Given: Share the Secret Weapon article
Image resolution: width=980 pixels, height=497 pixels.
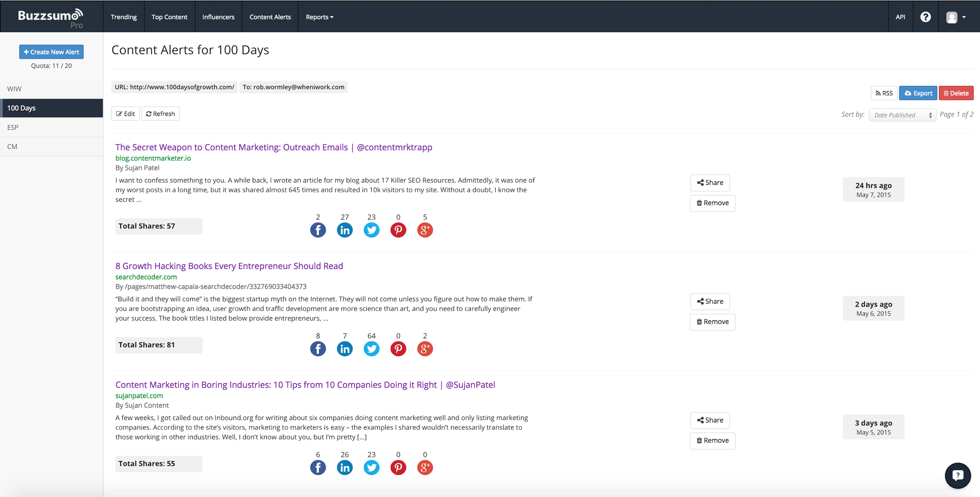Looking at the screenshot, I should click(710, 183).
